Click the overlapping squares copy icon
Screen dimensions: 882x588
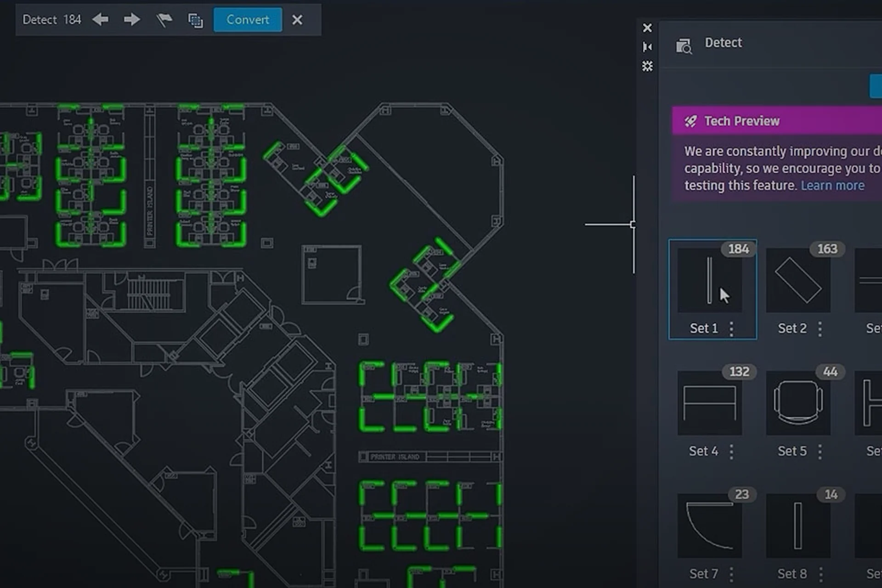[195, 20]
